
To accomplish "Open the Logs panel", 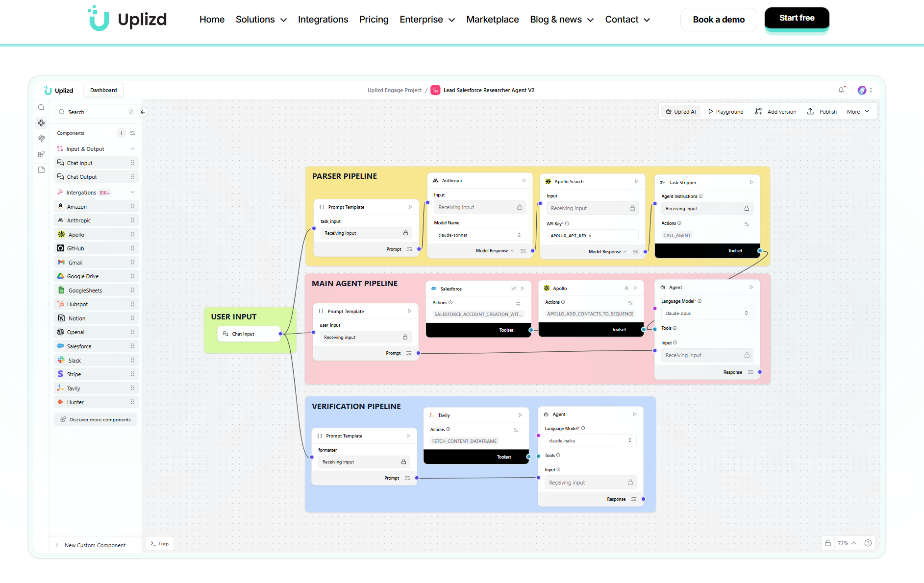I will click(160, 544).
